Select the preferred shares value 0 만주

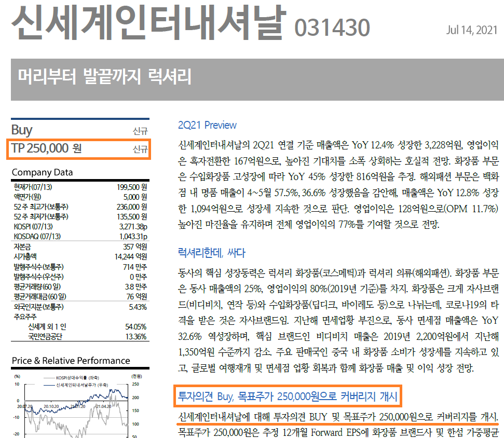coord(138,277)
